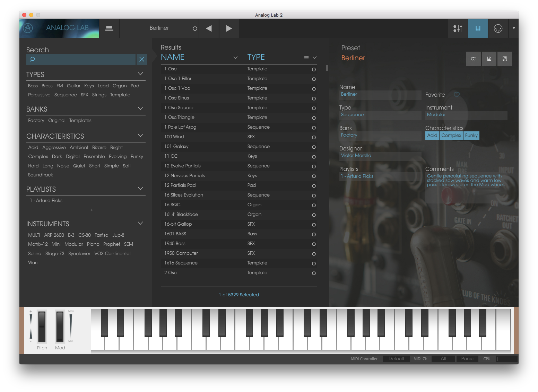
Task: Adjust the Mod wheel
Action: click(x=60, y=326)
